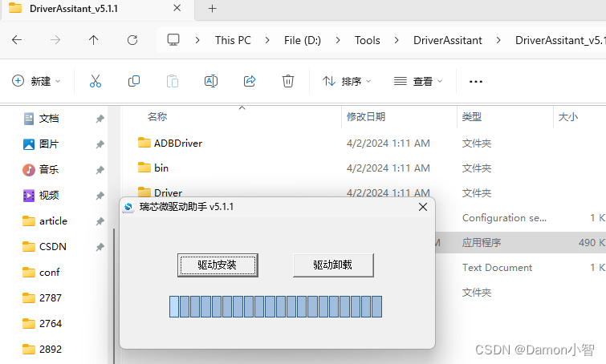Click File (D:) in address bar

tap(303, 40)
